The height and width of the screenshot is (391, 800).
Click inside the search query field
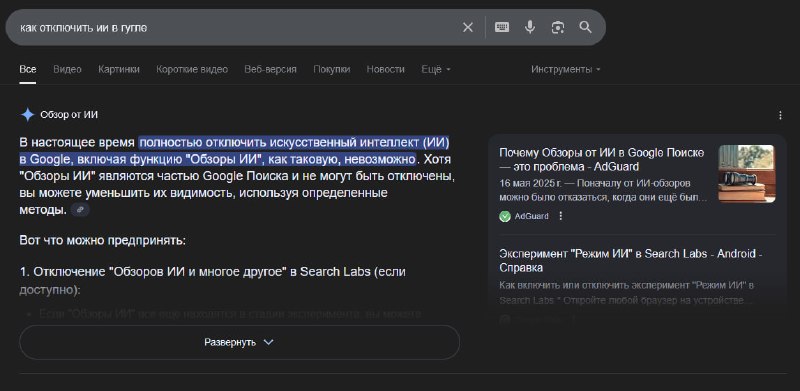(235, 28)
